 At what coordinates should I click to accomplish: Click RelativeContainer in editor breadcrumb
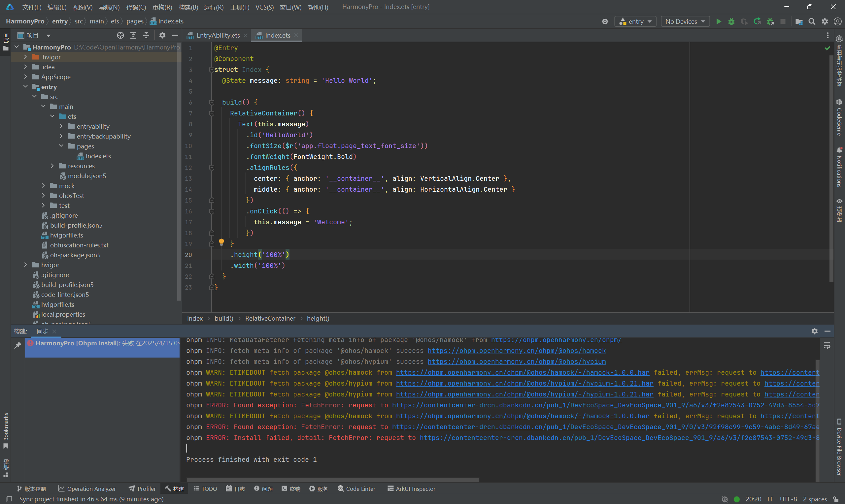tap(270, 318)
